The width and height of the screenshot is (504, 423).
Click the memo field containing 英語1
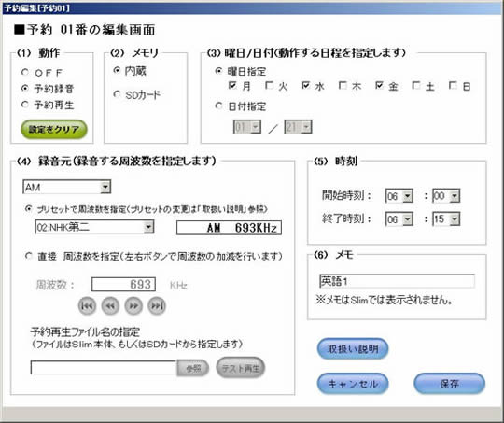pos(397,281)
